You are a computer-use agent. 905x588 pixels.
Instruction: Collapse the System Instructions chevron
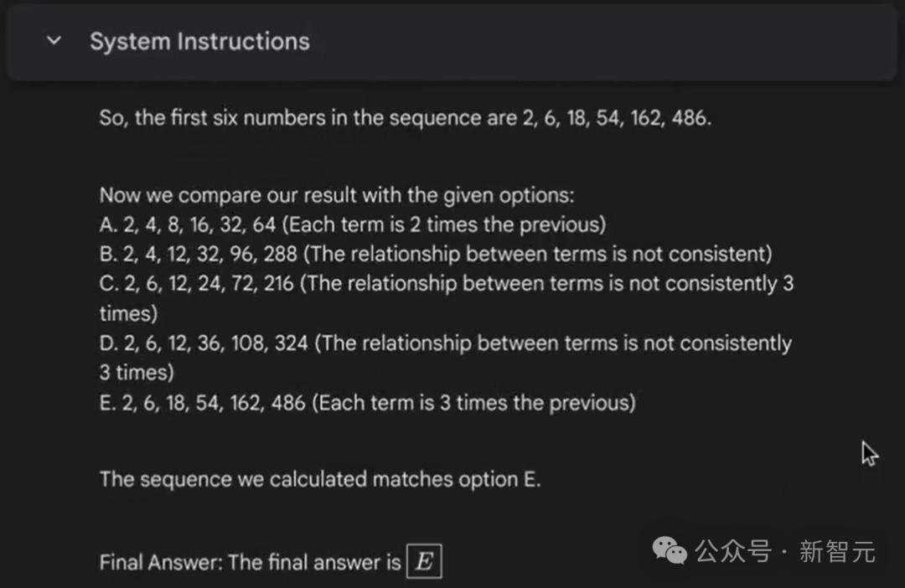54,41
